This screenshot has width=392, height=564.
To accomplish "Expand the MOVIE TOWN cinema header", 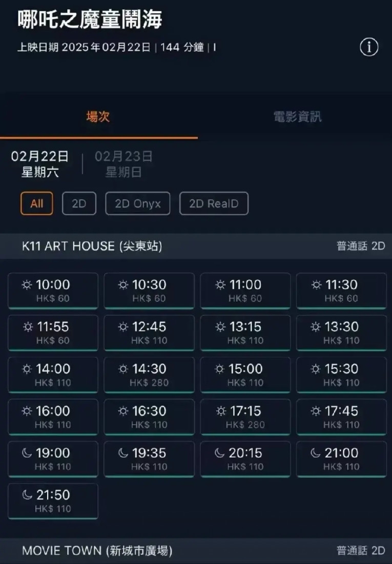I will [196, 550].
